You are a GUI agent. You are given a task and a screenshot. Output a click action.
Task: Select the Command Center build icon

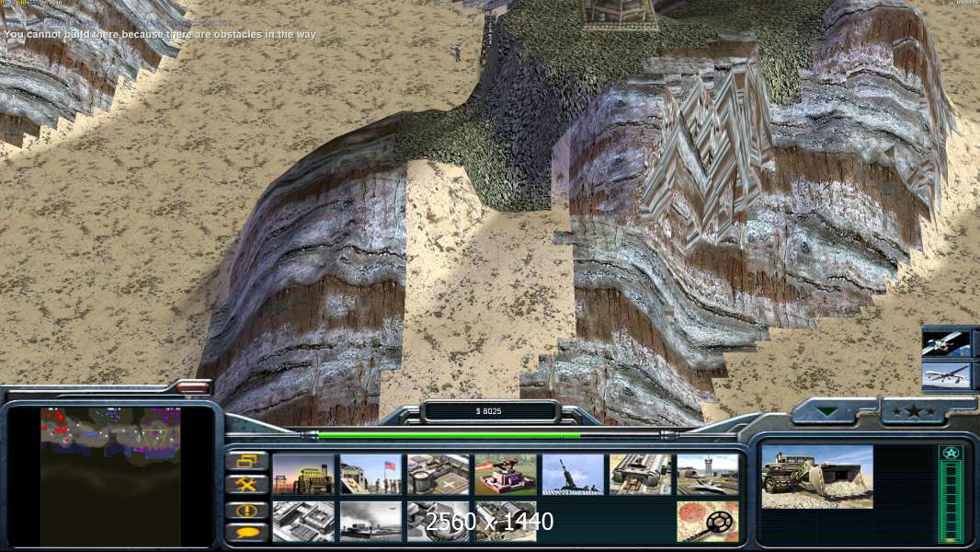coord(506,521)
